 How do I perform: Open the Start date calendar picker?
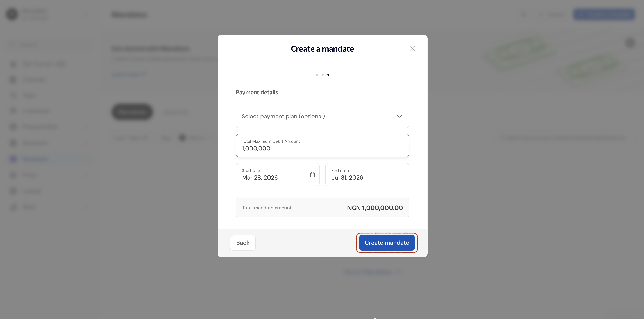coord(312,175)
